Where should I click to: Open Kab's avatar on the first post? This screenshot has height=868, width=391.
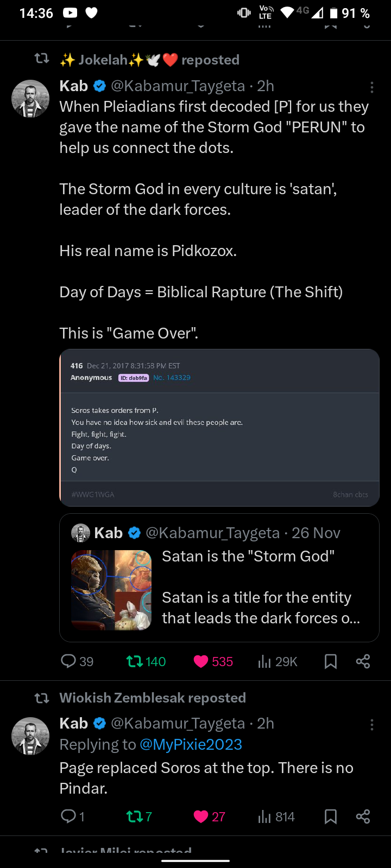pos(30,99)
